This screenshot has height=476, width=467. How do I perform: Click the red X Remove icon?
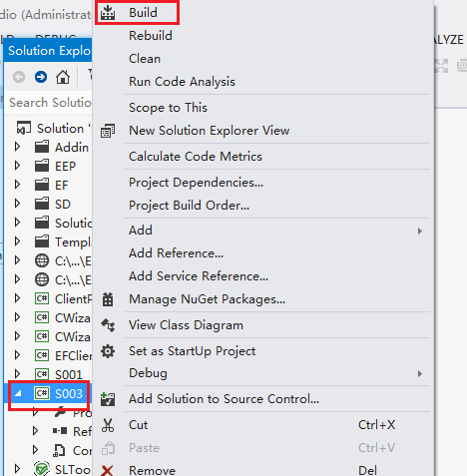[107, 471]
